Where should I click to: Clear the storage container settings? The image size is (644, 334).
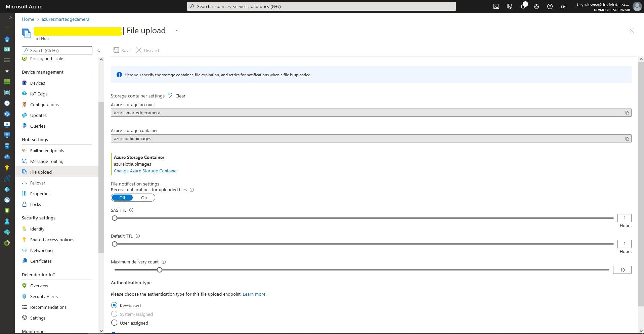177,96
